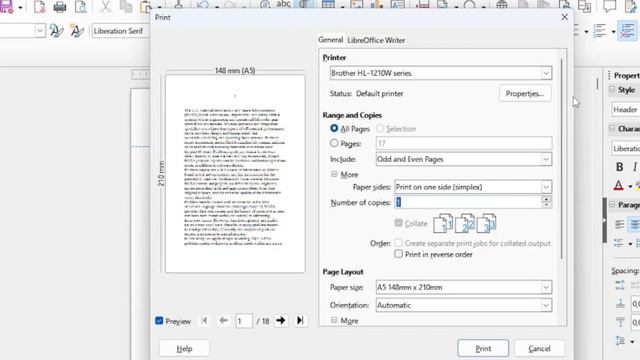Open the Include pages dropdown
The height and width of the screenshot is (360, 640).
point(464,159)
